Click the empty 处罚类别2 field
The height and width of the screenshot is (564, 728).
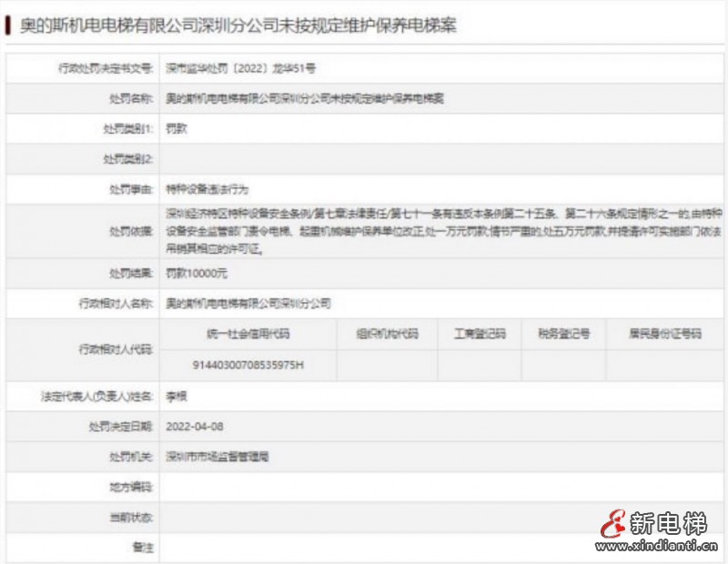440,159
